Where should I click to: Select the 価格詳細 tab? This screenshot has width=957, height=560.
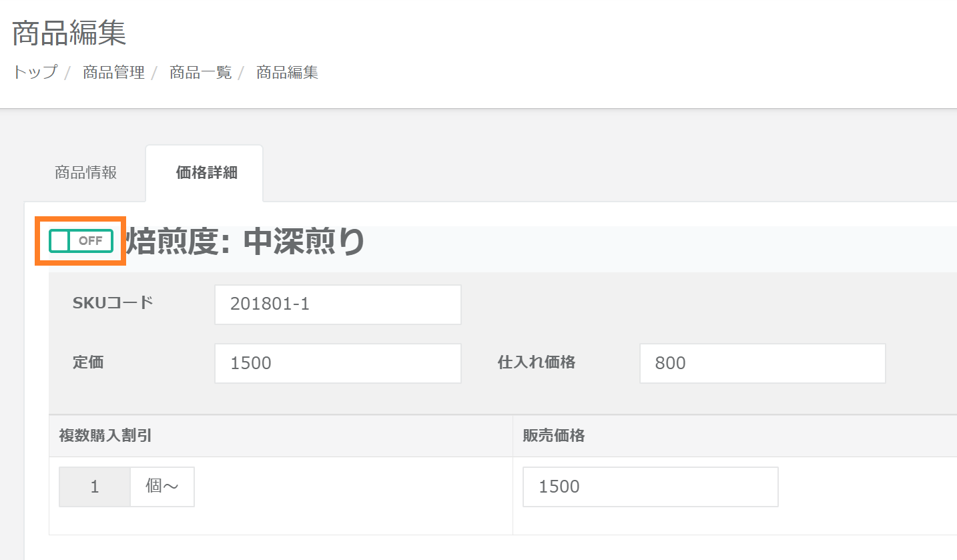tap(206, 173)
